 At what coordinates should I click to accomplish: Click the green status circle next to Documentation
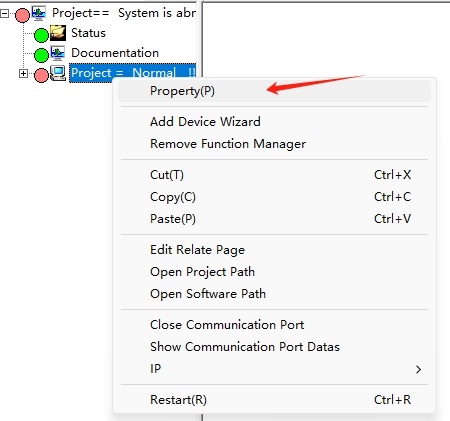point(41,55)
